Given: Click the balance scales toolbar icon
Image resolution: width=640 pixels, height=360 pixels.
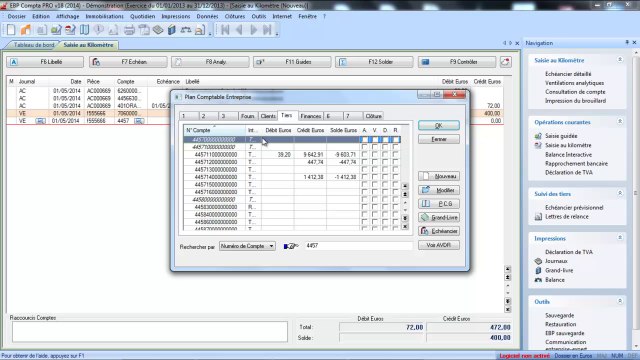Looking at the screenshot, I should pos(186,30).
